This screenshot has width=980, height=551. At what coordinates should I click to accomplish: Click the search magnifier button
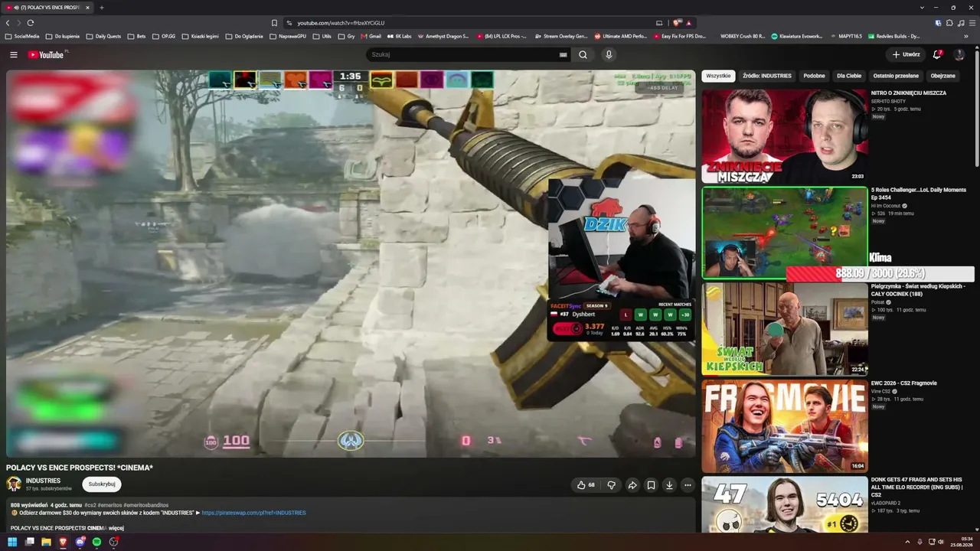tap(583, 54)
